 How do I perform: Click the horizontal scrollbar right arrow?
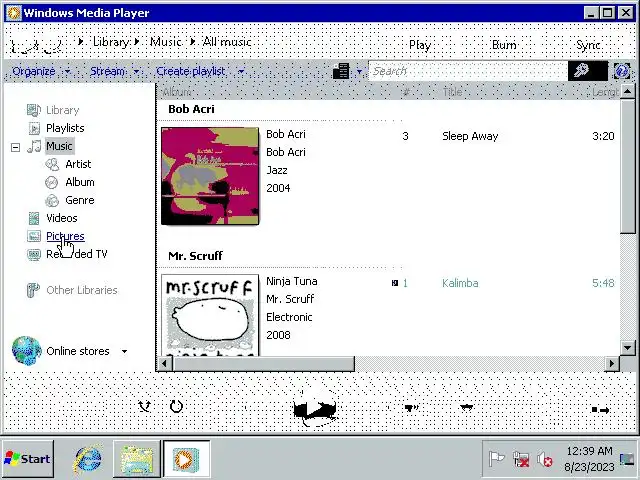[x=611, y=363]
